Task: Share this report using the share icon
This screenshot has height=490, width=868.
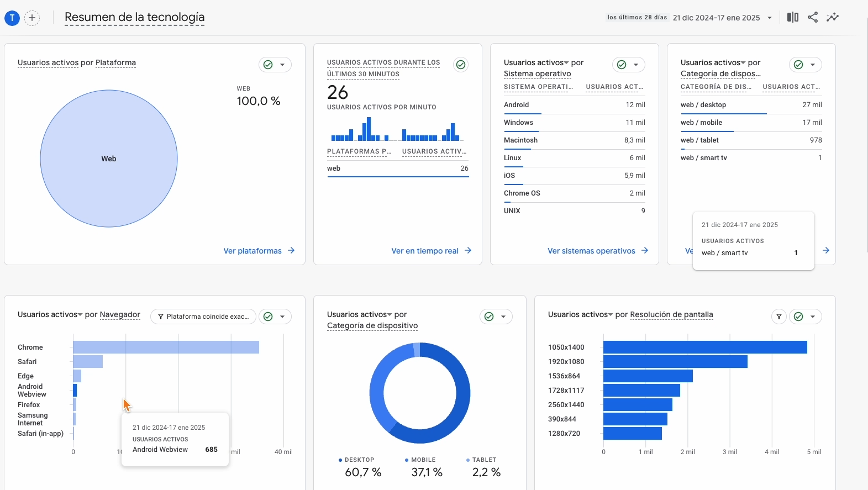Action: (x=812, y=17)
